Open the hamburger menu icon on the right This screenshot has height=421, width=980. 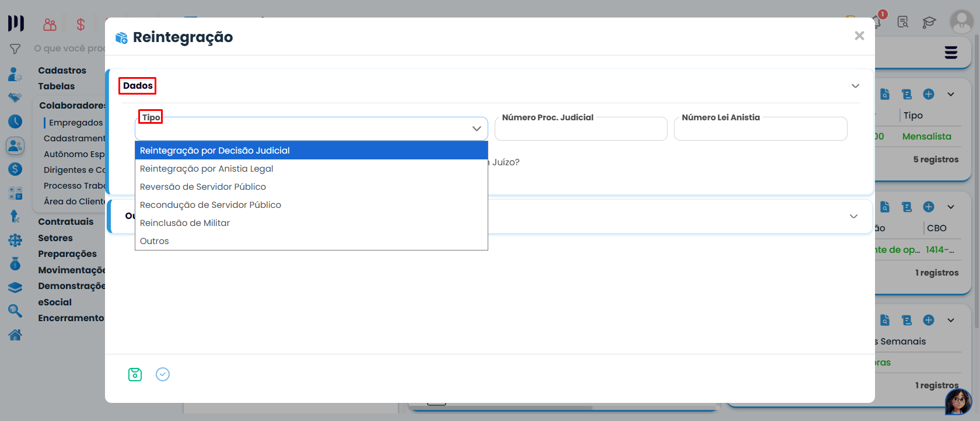point(951,53)
